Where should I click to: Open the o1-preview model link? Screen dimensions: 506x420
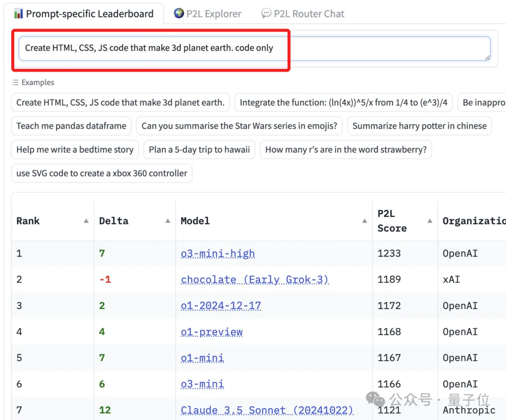point(212,332)
